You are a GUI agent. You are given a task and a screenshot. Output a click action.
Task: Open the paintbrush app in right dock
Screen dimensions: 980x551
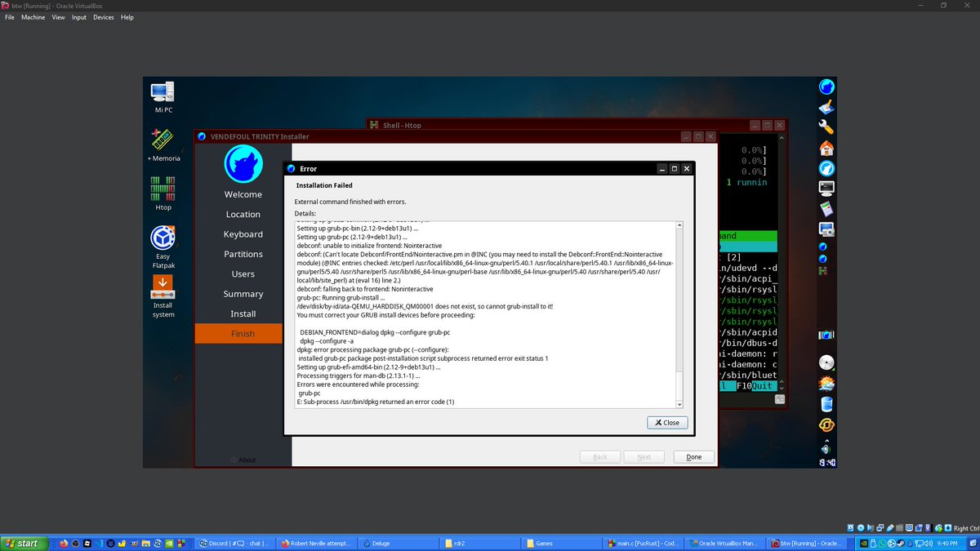tap(826, 107)
